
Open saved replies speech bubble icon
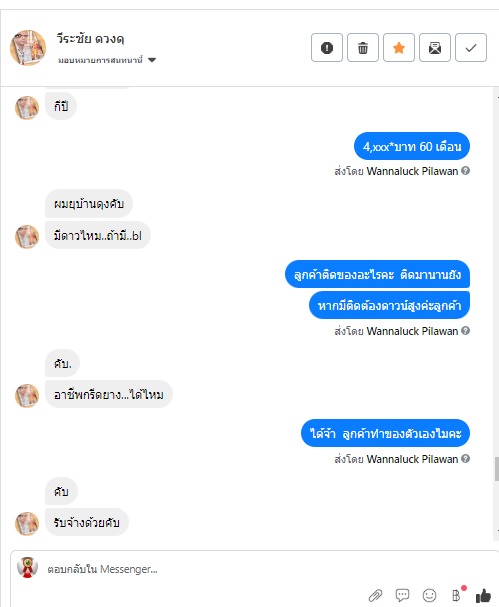(x=402, y=595)
